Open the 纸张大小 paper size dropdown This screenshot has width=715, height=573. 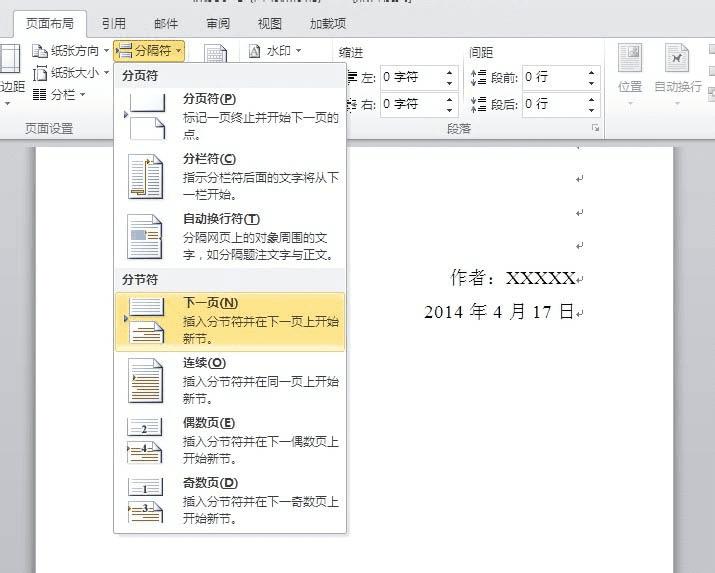(x=71, y=72)
